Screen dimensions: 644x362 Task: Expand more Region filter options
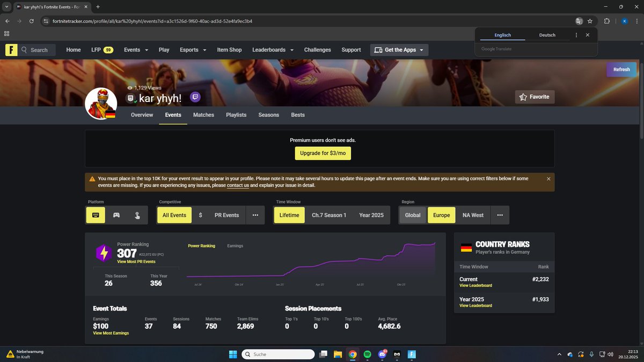(500, 215)
